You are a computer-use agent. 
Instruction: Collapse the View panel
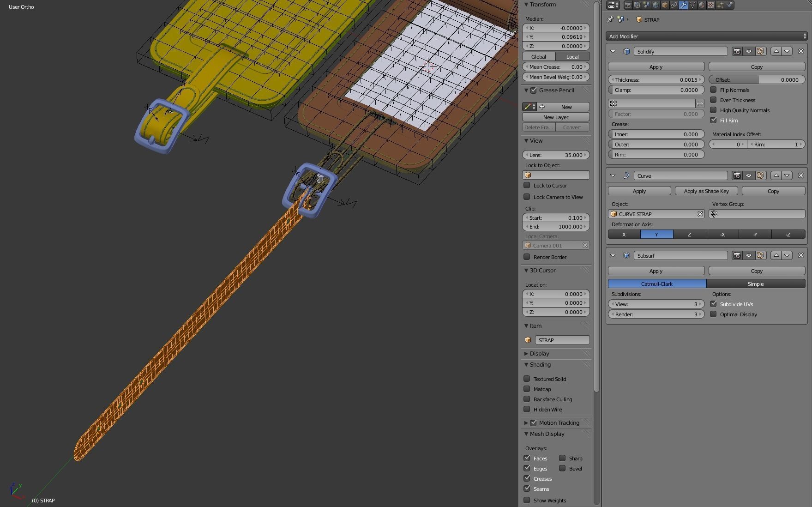click(x=526, y=140)
